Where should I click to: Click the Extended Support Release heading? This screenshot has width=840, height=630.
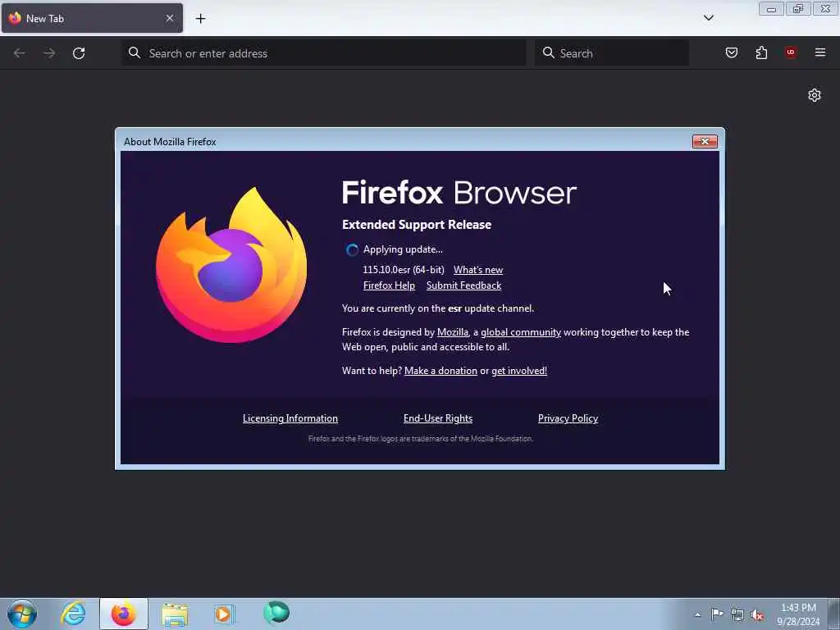pyautogui.click(x=417, y=225)
